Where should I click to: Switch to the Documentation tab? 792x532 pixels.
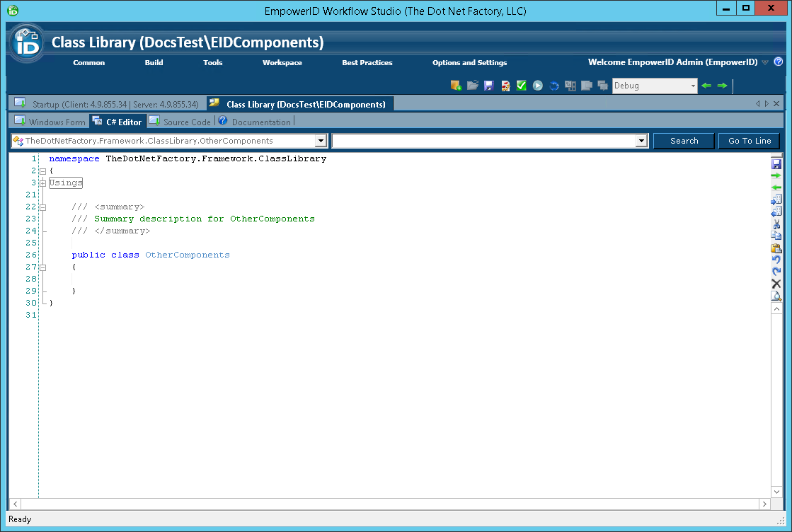[255, 122]
